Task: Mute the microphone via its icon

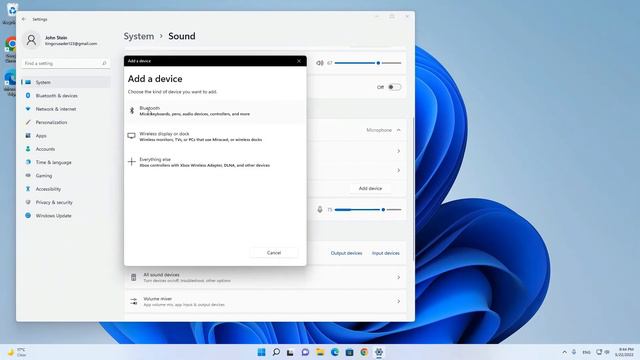Action: (x=320, y=209)
